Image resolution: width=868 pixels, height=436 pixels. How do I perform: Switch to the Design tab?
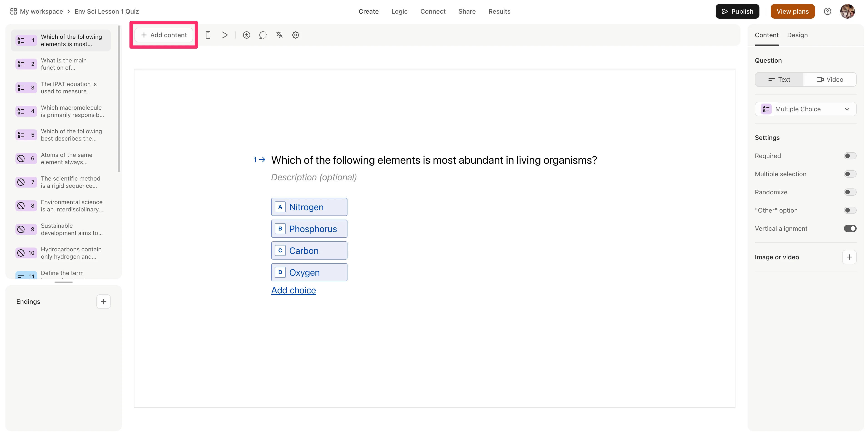coord(797,35)
